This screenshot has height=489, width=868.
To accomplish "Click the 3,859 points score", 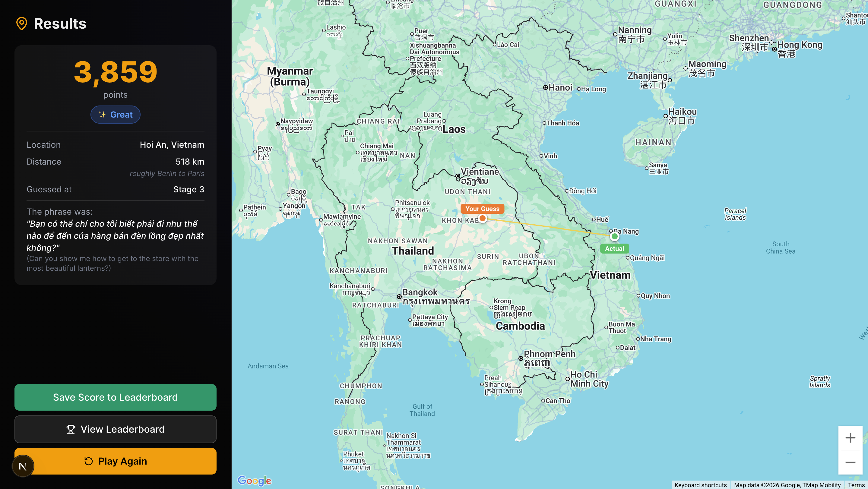I will [115, 72].
